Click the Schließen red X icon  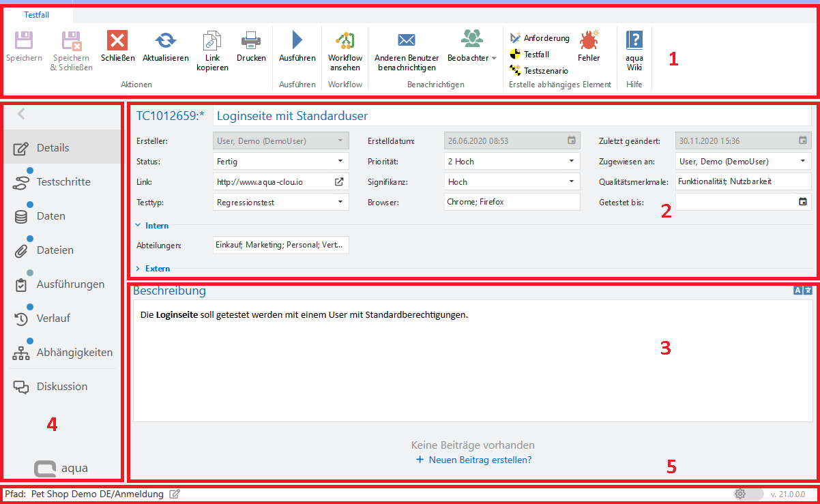(117, 41)
